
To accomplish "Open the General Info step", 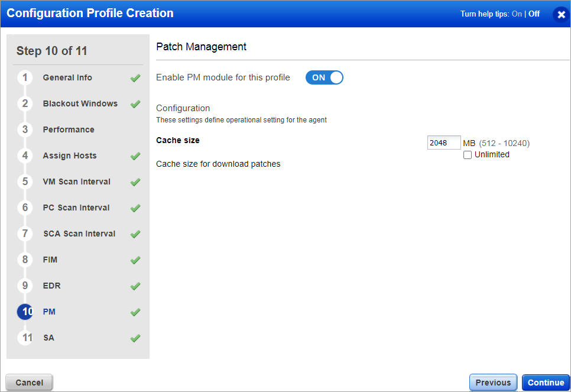I will click(x=68, y=77).
